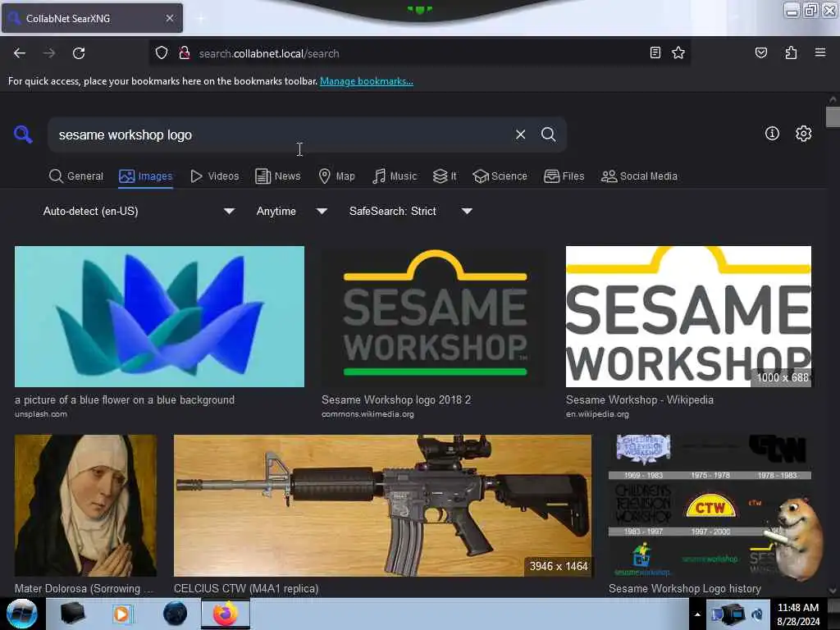Click the unsplash.com source text
The height and width of the screenshot is (630, 840).
[41, 413]
